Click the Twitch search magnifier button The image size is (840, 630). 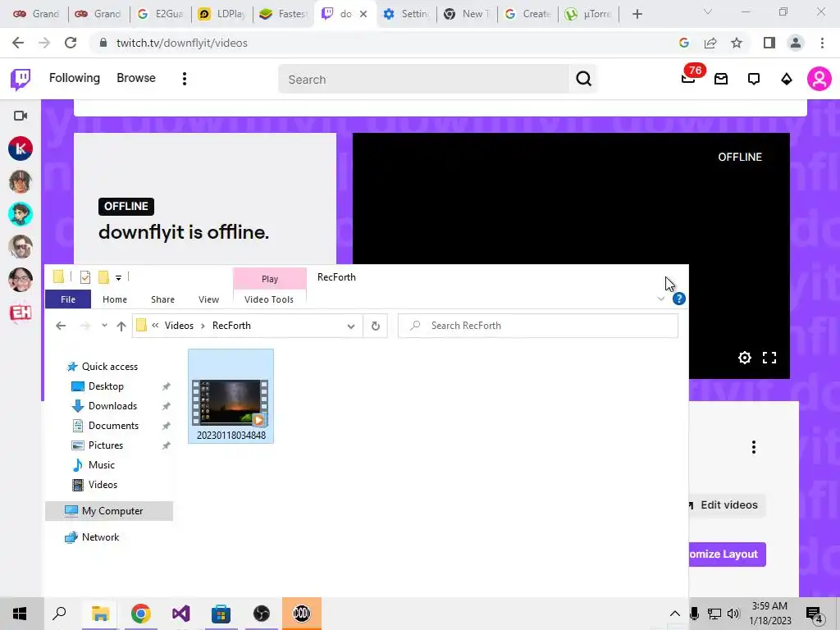[583, 79]
